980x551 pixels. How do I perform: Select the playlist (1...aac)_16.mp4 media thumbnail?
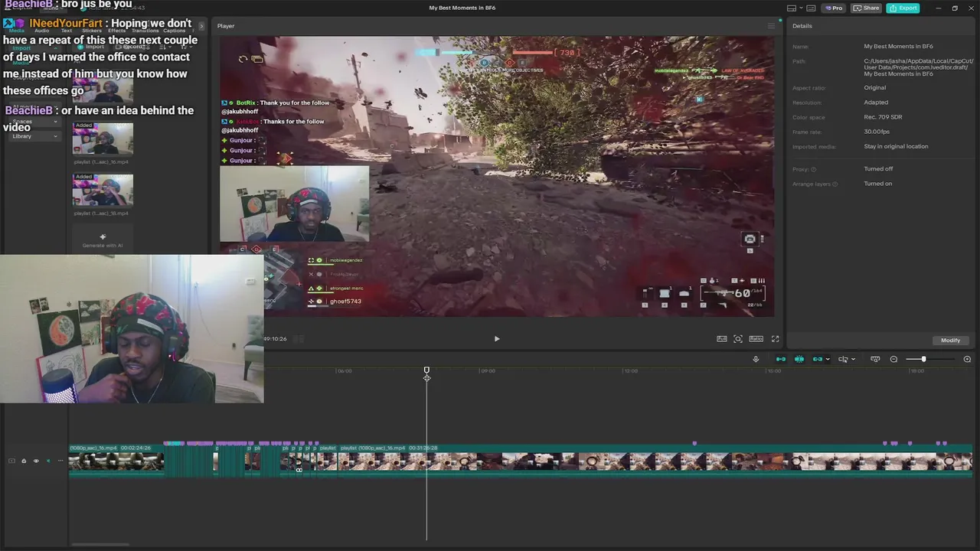103,139
